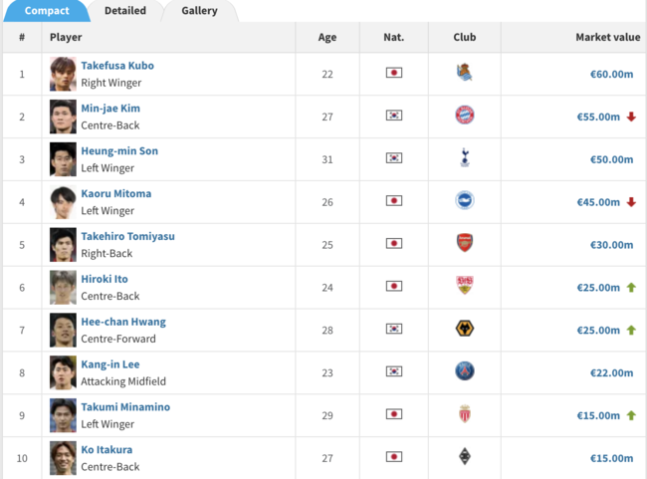Image resolution: width=647 pixels, height=479 pixels.
Task: Sort the table by Age header
Action: pos(327,38)
